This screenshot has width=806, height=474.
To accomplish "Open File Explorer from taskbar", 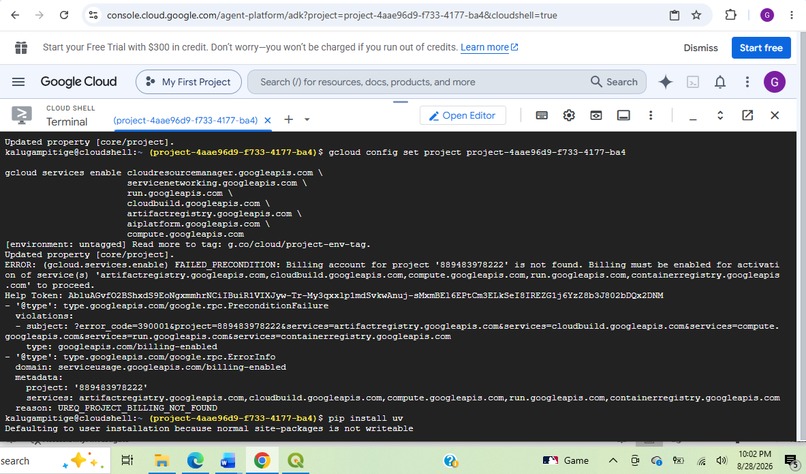I will [x=162, y=460].
